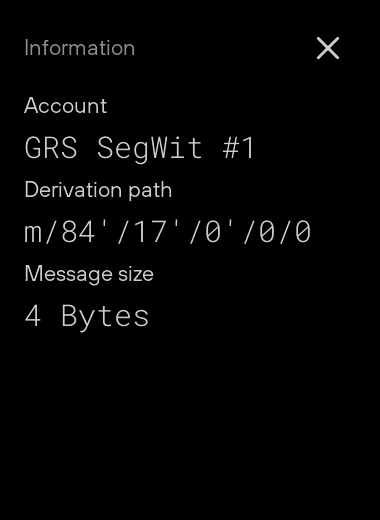Screen dimensions: 380x520
Task: Tap the GRS SegWit #1 account name
Action: click(140, 148)
